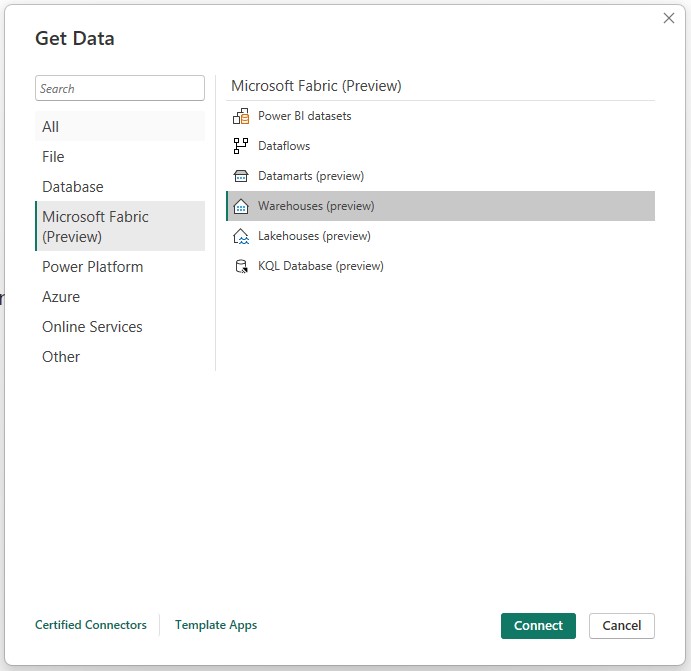Screen dimensions: 691x671
Task: Focus the Search connectors field
Action: [120, 88]
